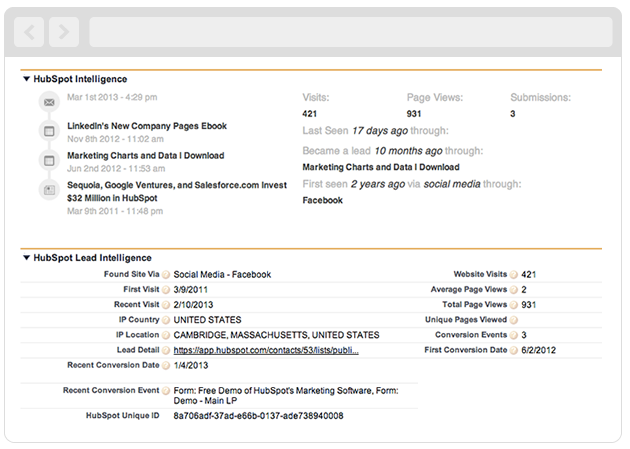Click the Nov 8th 2012 timestamp
Viewport: 630px width, 449px height.
point(115,139)
